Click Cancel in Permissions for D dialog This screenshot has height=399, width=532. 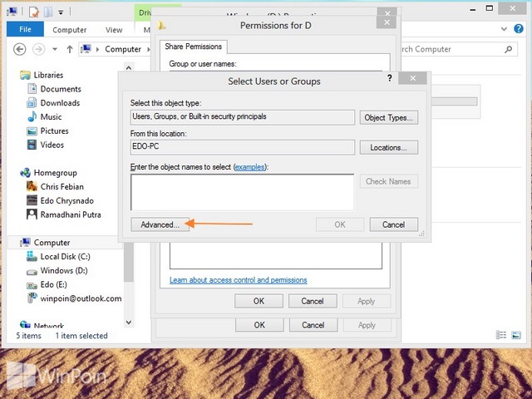(x=313, y=301)
